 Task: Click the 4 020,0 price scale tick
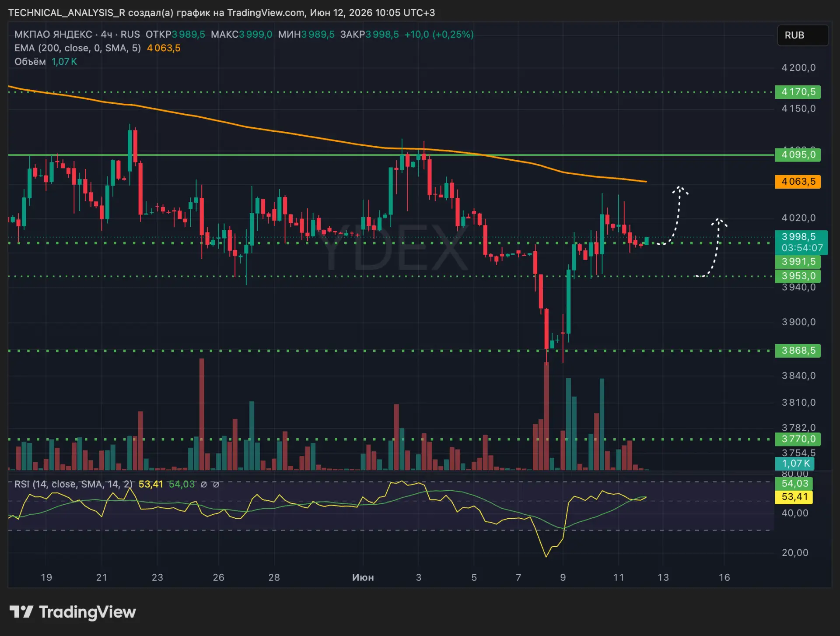click(798, 218)
